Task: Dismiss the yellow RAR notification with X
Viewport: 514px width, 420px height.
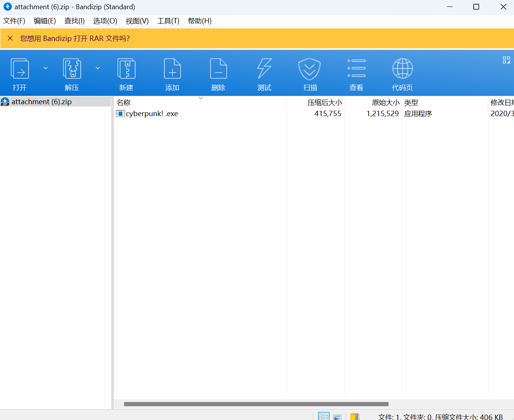Action: tap(10, 38)
